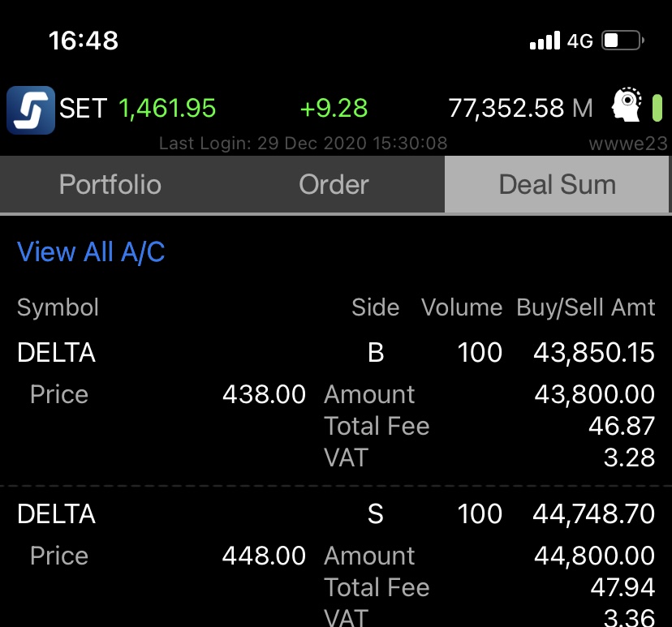Tap the Buy/Sell Amt column header

click(585, 308)
